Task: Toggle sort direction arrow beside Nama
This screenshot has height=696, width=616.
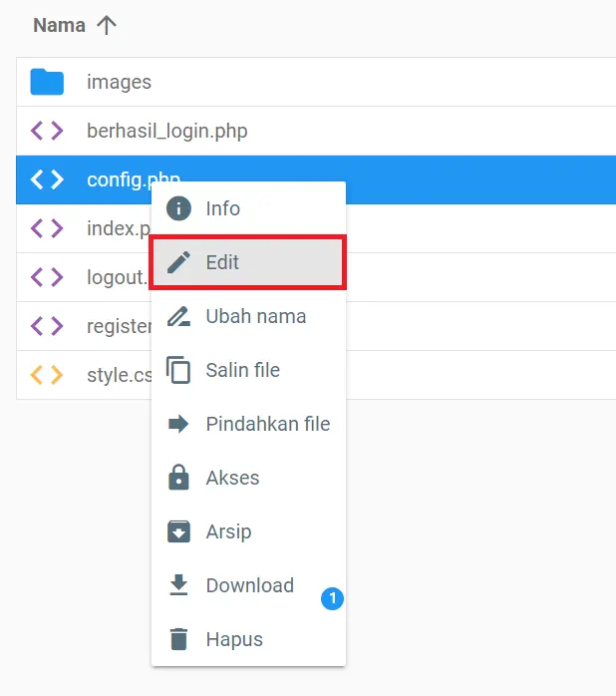Action: [x=106, y=26]
